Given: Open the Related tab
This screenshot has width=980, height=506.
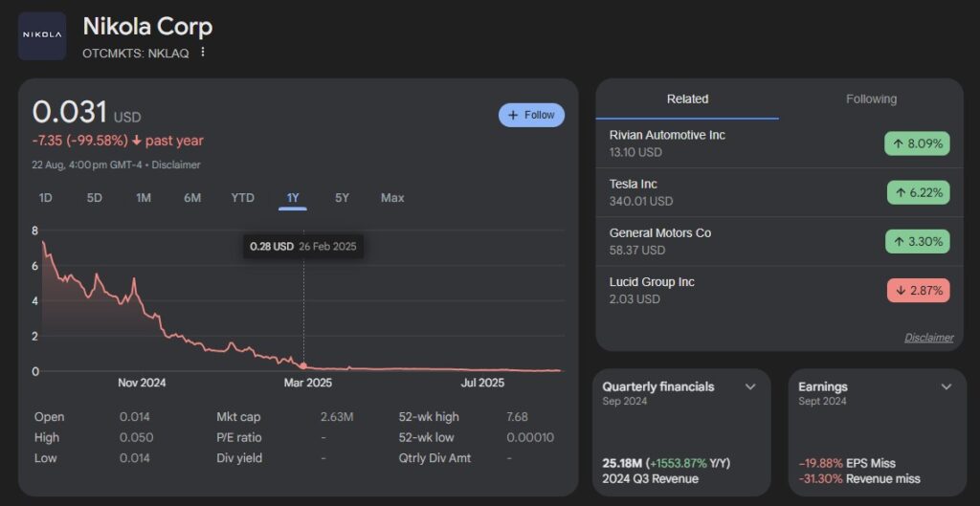Looking at the screenshot, I should (x=687, y=99).
